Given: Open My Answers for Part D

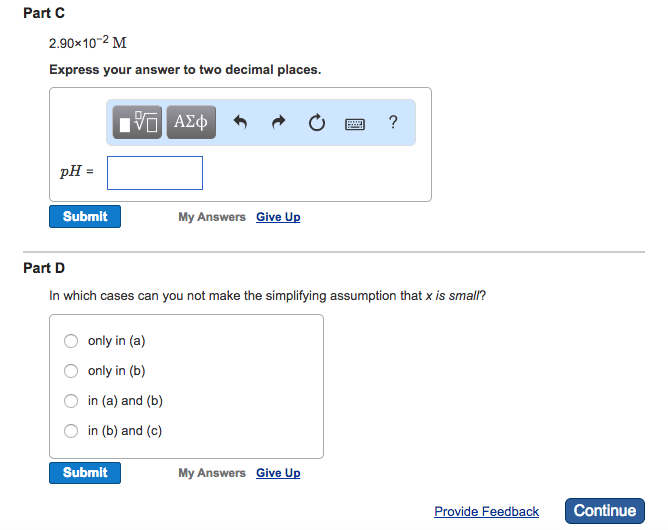Looking at the screenshot, I should pos(212,473).
